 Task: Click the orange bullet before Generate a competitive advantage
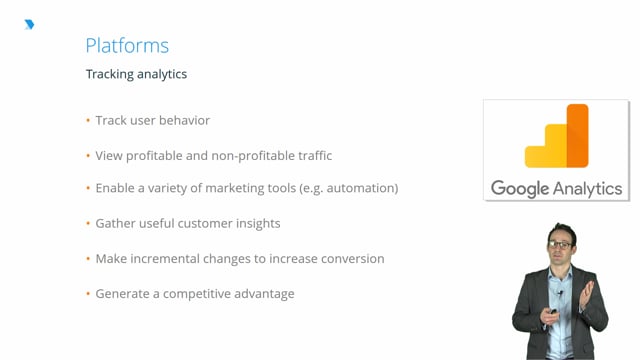(88, 294)
